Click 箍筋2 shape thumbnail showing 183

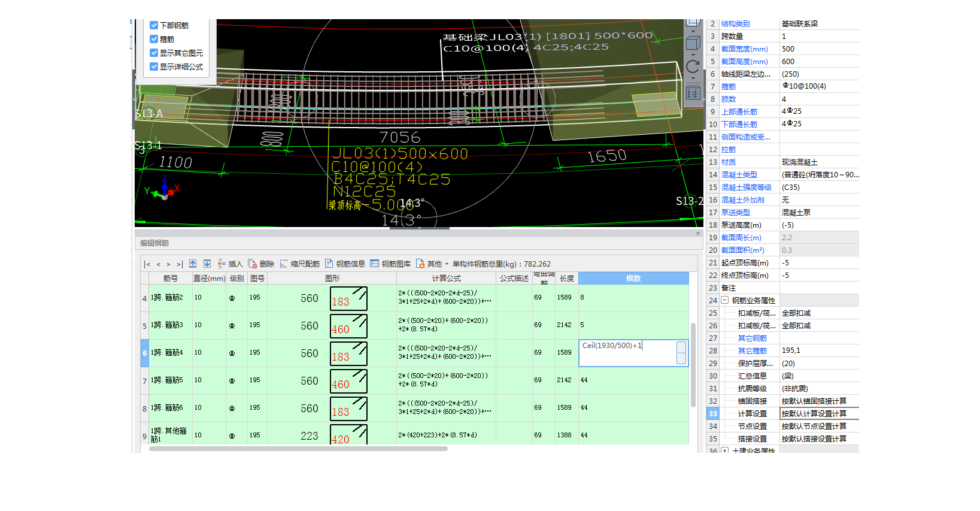[349, 298]
